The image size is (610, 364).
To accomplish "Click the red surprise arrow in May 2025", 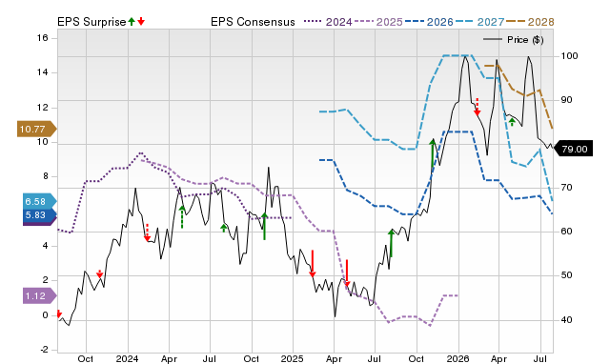I will click(347, 273).
